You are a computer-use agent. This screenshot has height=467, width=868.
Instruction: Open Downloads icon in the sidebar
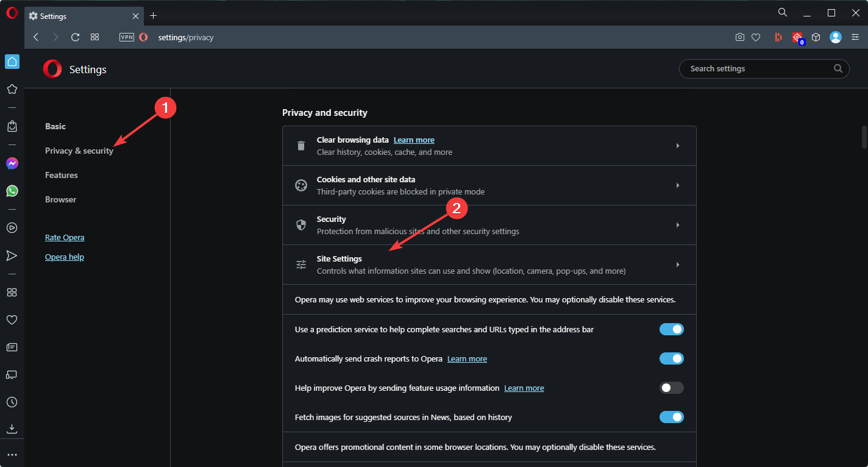pyautogui.click(x=12, y=428)
